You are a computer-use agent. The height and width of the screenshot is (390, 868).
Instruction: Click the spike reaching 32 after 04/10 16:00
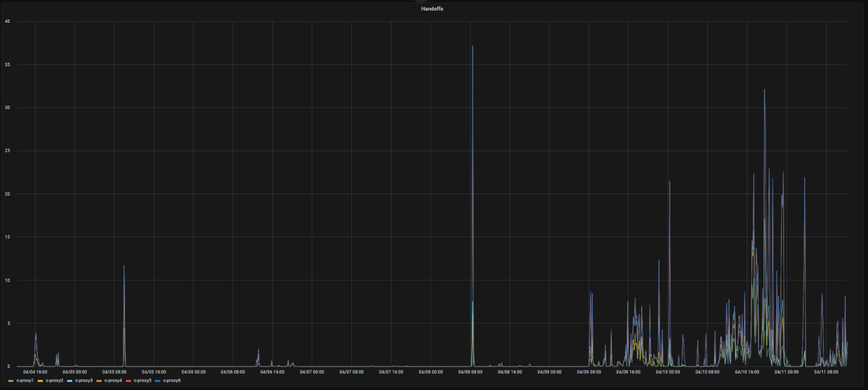click(764, 90)
